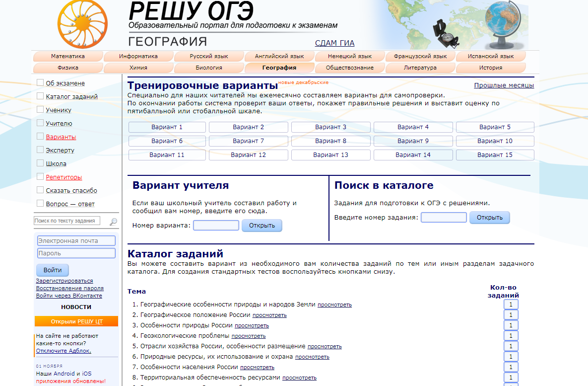Screen dimensions: 588x386
Task: Open the Физика subject tab
Action: click(x=68, y=68)
